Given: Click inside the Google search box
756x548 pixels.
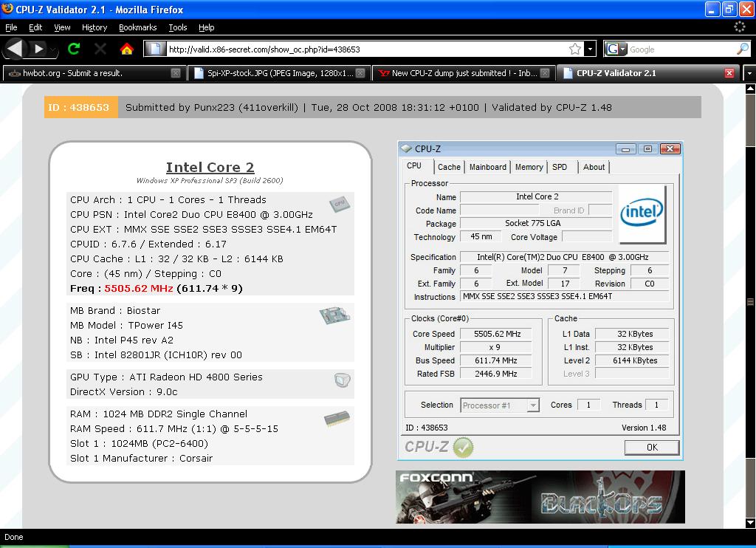Looking at the screenshot, I should (x=681, y=49).
